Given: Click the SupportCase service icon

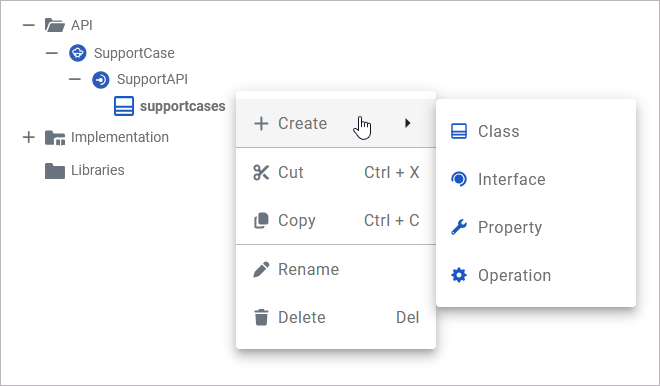Looking at the screenshot, I should pos(78,53).
